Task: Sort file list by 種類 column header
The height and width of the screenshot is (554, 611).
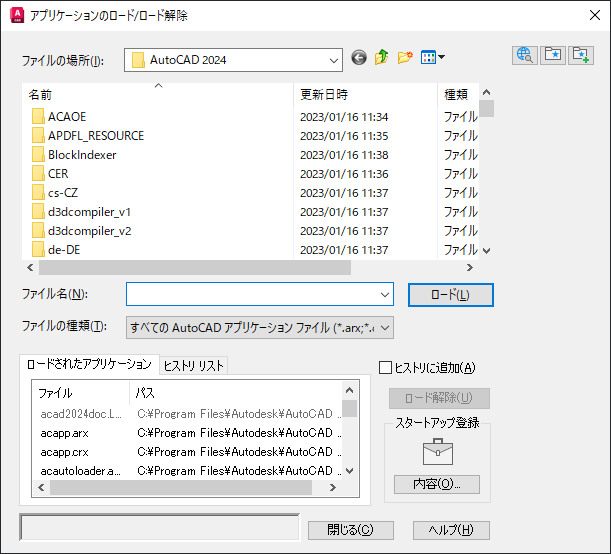Action: click(x=458, y=94)
